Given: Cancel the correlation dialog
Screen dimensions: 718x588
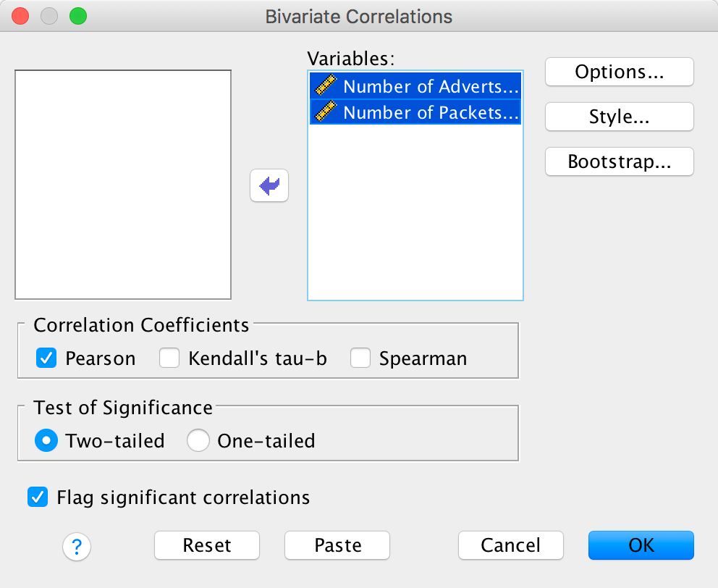Looking at the screenshot, I should pos(511,545).
